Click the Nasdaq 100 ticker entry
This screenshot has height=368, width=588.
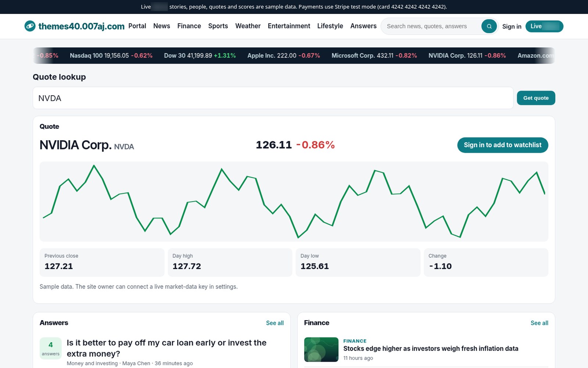point(111,56)
